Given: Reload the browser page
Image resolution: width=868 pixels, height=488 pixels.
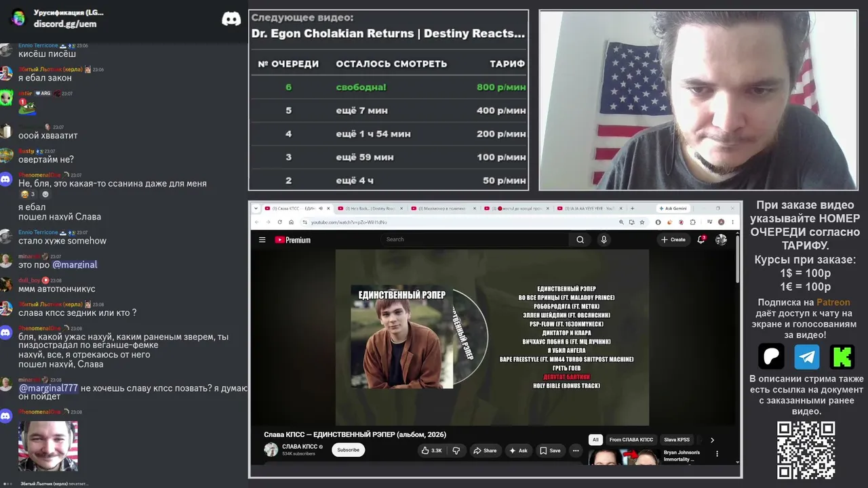Looking at the screenshot, I should pyautogui.click(x=279, y=222).
